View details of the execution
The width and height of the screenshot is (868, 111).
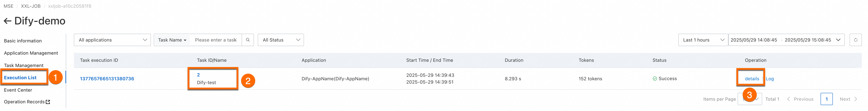[752, 79]
